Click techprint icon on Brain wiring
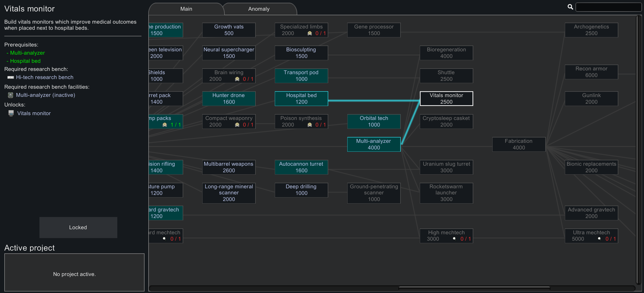644x293 pixels. click(237, 79)
